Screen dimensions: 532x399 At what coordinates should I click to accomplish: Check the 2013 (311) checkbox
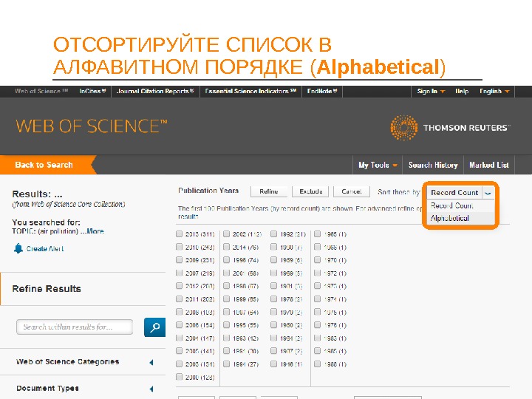[179, 233]
